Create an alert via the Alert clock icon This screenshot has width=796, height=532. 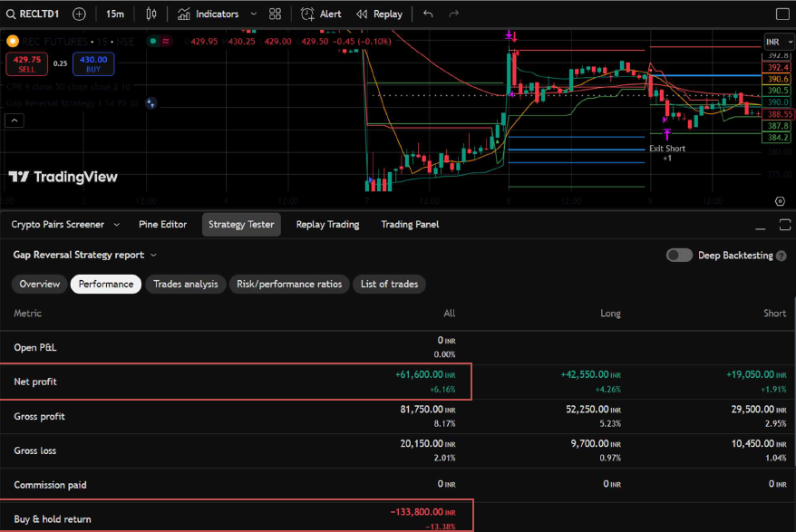308,14
